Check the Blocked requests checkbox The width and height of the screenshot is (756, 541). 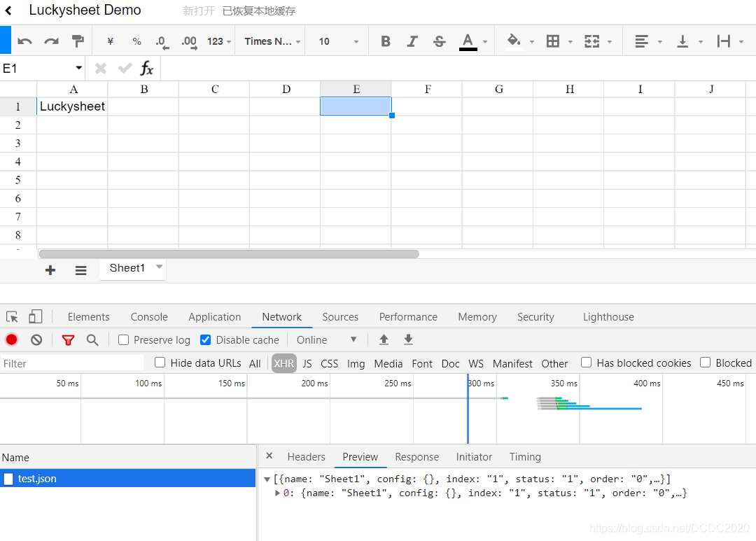tap(706, 363)
